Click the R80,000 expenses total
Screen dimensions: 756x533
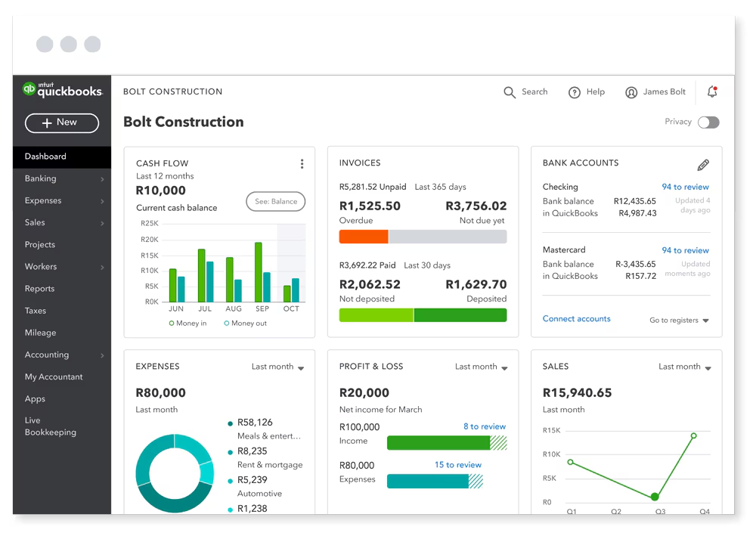[x=160, y=393]
